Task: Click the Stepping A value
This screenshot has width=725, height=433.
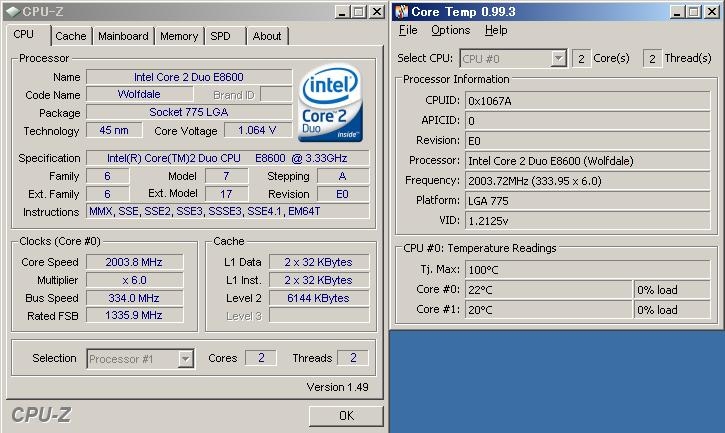Action: pos(343,176)
